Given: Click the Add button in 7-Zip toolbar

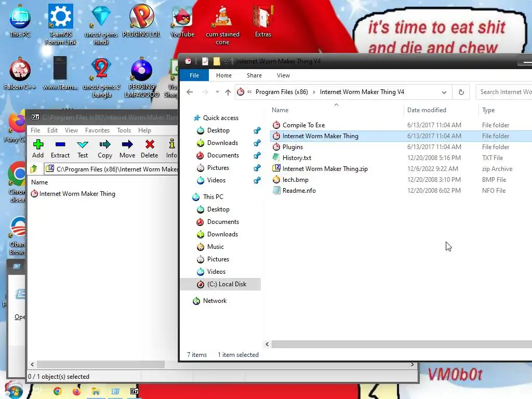Looking at the screenshot, I should 38,149.
